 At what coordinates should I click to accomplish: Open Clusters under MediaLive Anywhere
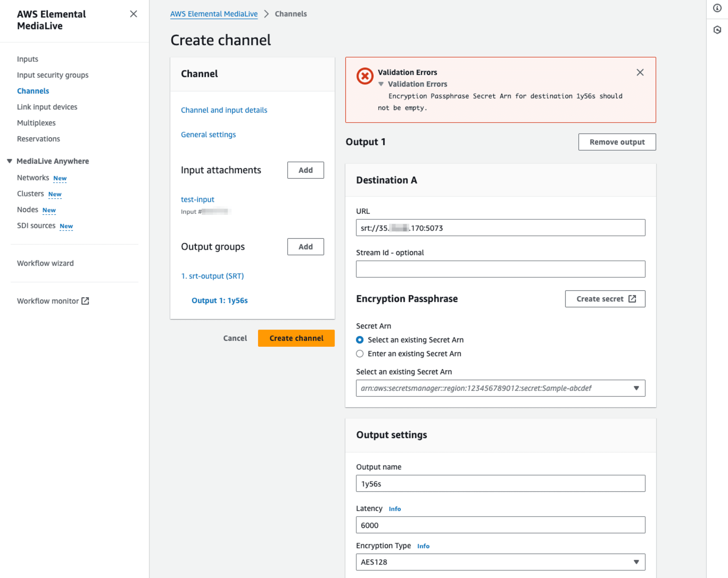point(31,194)
